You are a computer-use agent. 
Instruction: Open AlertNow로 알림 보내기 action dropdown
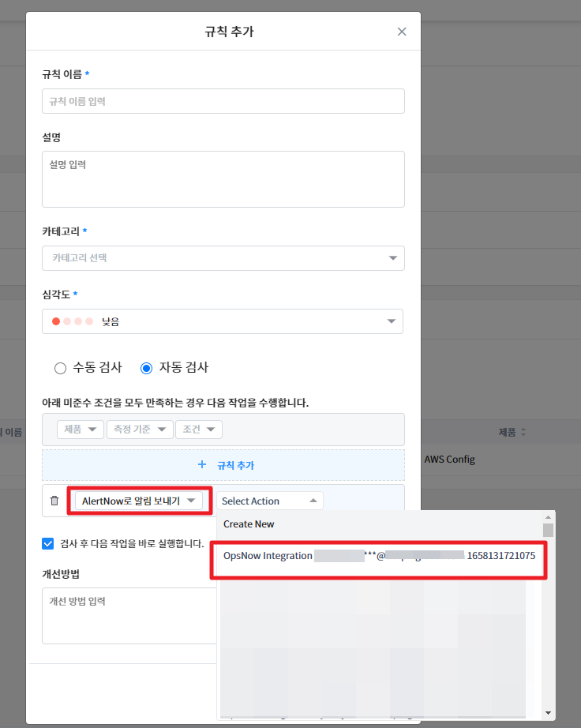138,501
